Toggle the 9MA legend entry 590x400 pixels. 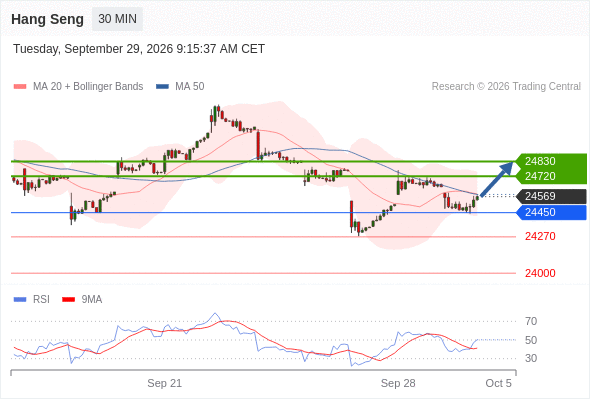[x=82, y=300]
